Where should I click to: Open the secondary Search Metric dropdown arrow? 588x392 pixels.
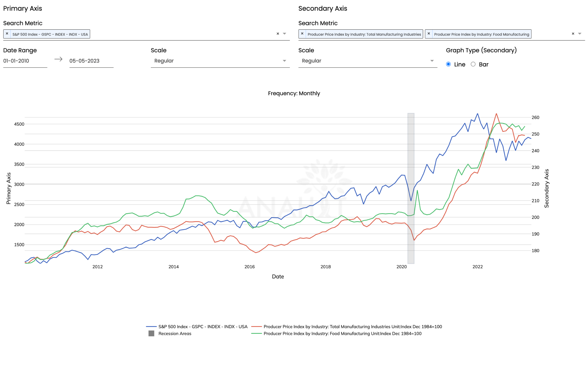click(580, 34)
